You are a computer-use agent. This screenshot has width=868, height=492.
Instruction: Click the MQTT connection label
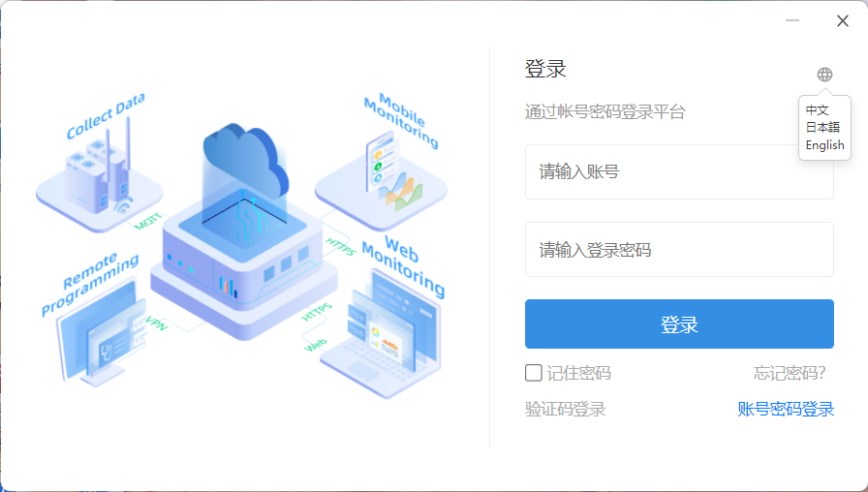click(x=148, y=221)
